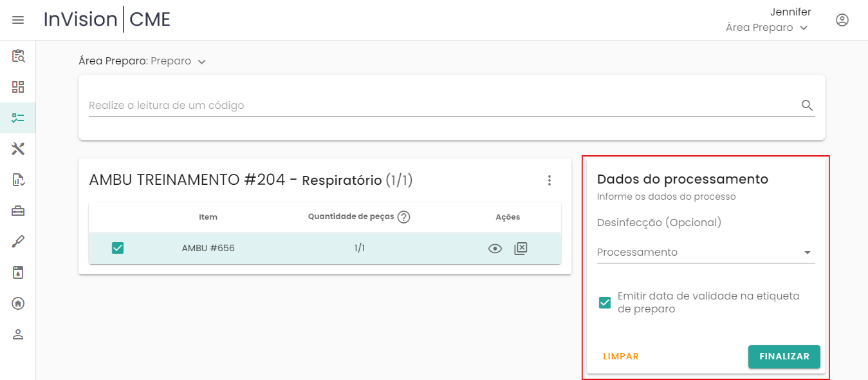
Task: Select the active checklist sidebar item
Action: 18,118
